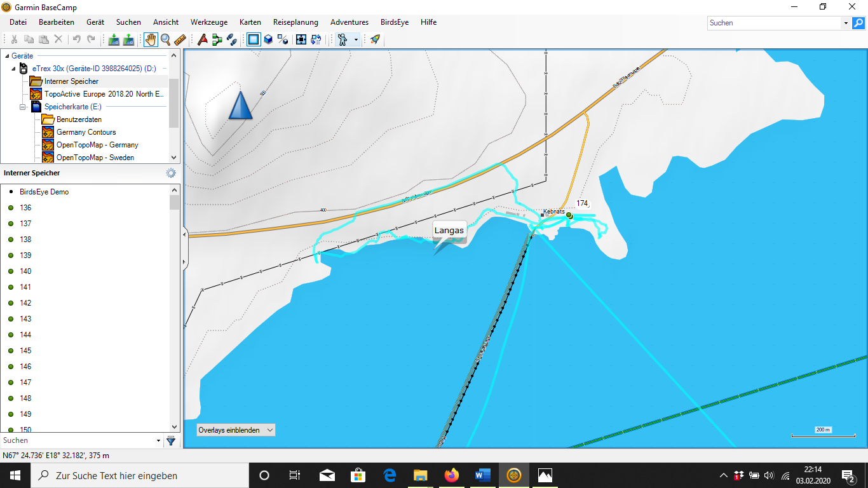Click the filter funnel icon
Viewport: 868px width, 488px height.
pyautogui.click(x=171, y=440)
